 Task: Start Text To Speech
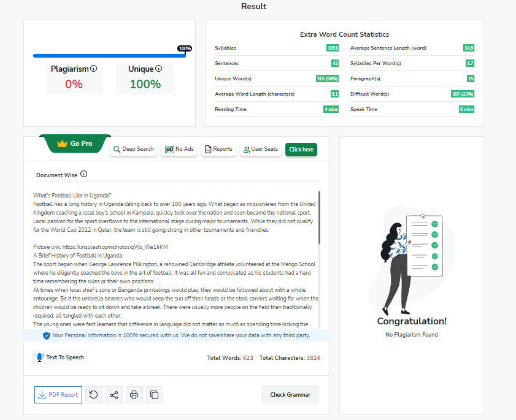click(60, 357)
